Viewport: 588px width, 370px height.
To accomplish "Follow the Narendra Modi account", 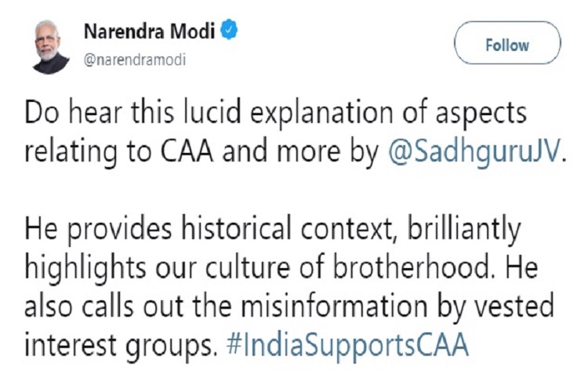I will coord(507,43).
